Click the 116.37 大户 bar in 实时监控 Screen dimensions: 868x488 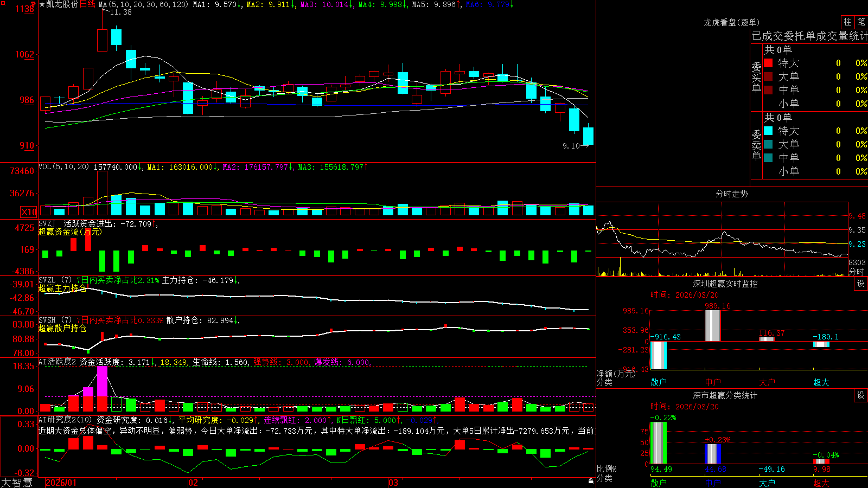pos(767,339)
